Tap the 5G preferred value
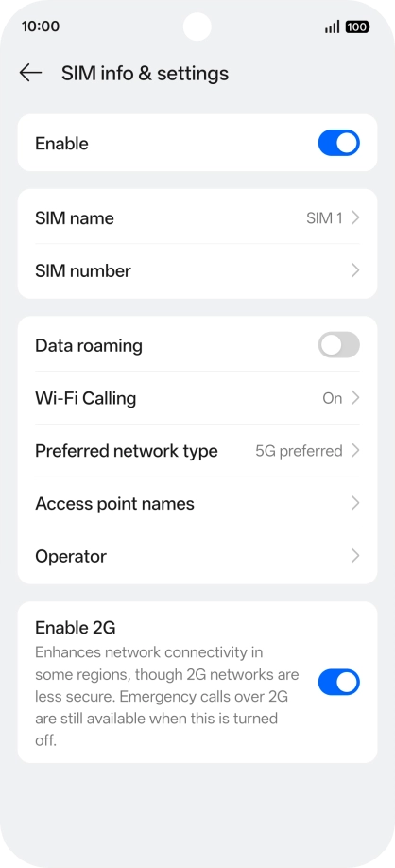Screen dimensions: 395x868 (299, 451)
